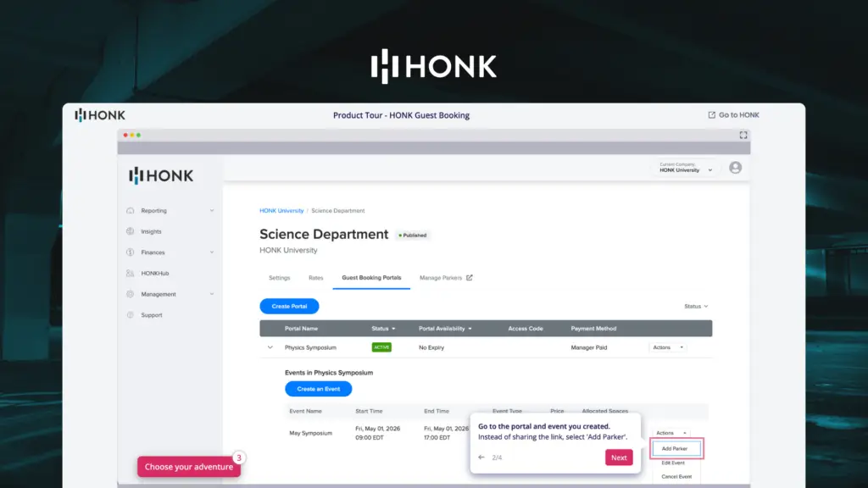
Task: Sort by Status column header
Action: click(383, 329)
